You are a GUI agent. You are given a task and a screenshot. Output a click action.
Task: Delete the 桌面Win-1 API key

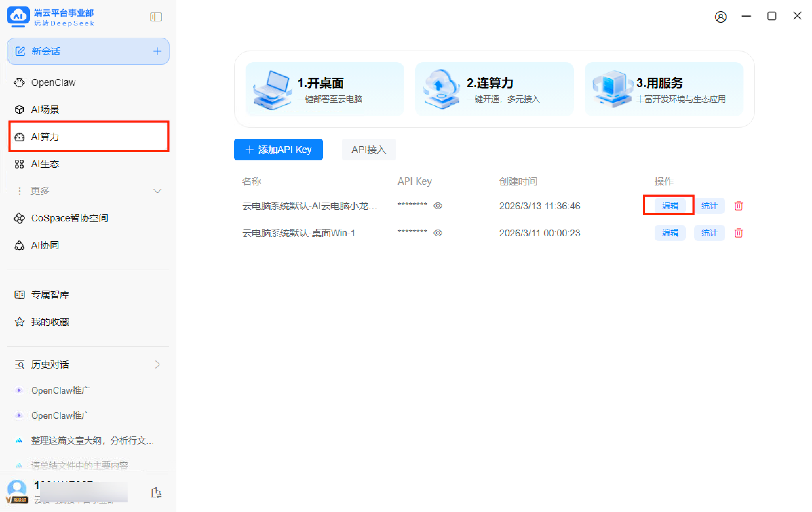coord(738,233)
